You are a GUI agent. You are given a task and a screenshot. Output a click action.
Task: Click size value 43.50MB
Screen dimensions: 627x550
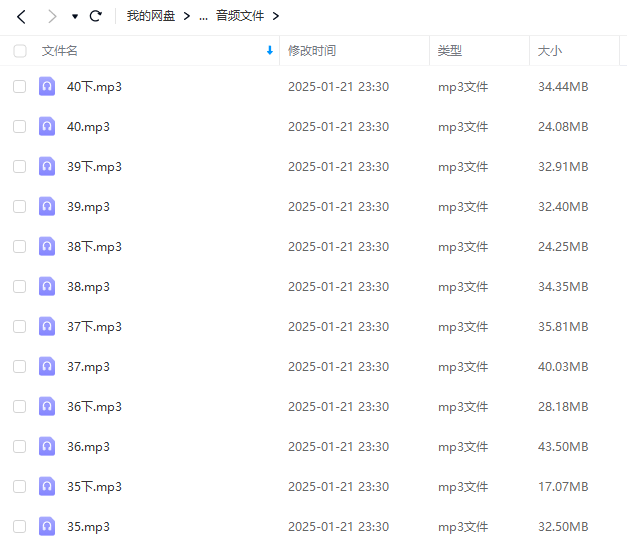(x=563, y=446)
